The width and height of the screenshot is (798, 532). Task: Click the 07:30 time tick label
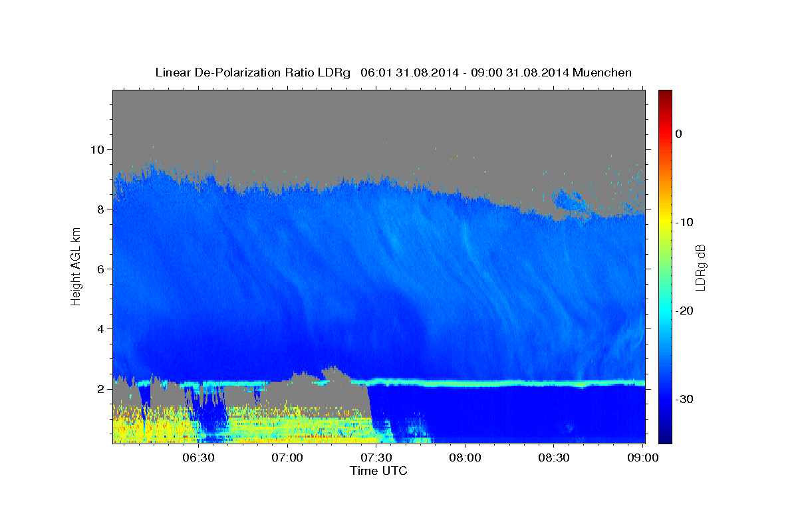click(376, 458)
